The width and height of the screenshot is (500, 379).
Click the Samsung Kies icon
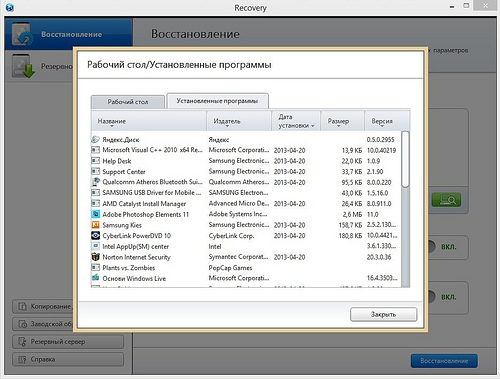tap(96, 225)
